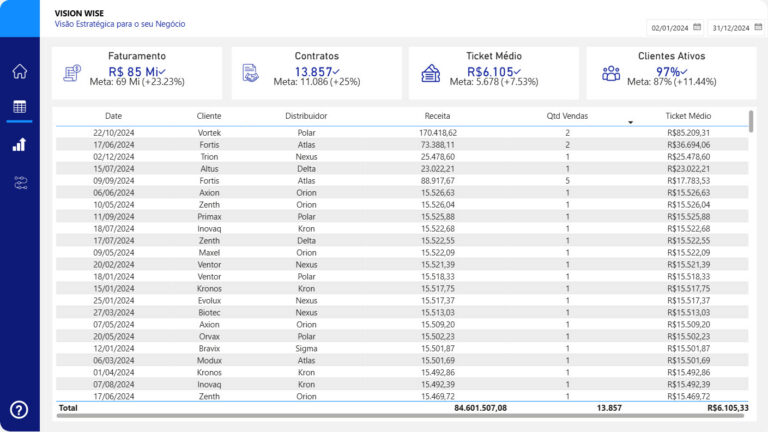The width and height of the screenshot is (768, 432).
Task: Click the Contratos handshake document icon
Action: tap(251, 73)
